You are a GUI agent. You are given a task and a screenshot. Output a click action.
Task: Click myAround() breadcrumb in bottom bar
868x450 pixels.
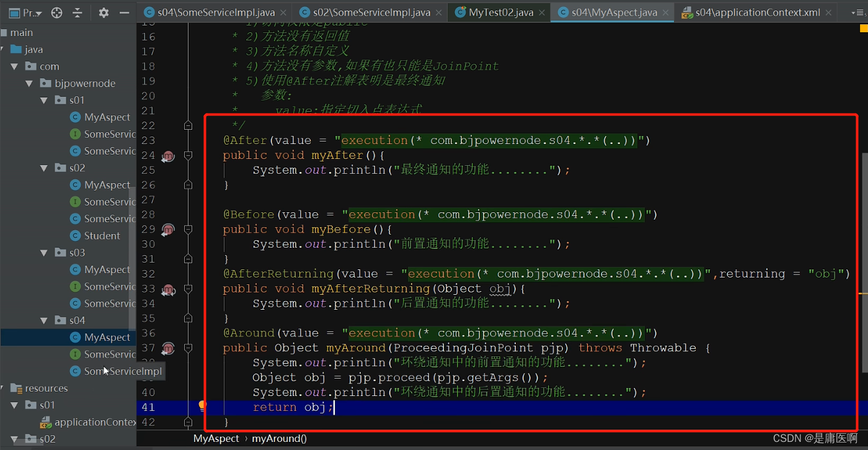click(x=279, y=438)
